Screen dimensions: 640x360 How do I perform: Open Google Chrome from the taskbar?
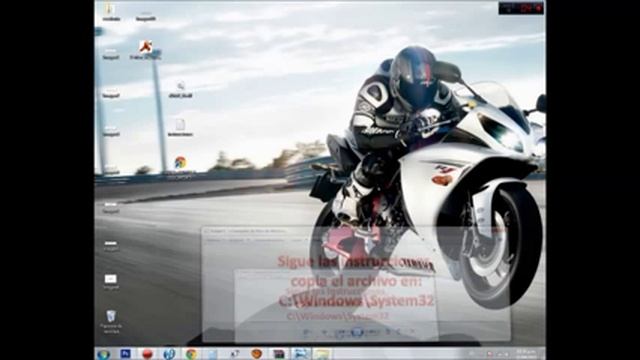191,353
